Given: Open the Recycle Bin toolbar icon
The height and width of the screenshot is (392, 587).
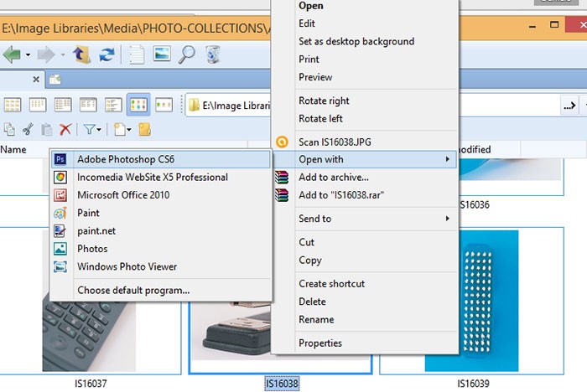Looking at the screenshot, I should click(214, 55).
